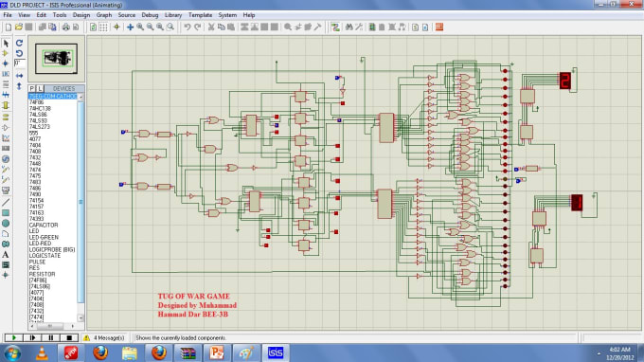The image size is (644, 362).
Task: Click the Step simulation button
Action: point(32,337)
